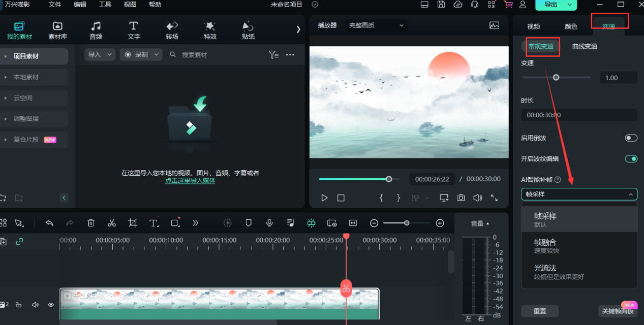Click the undo arrow icon
This screenshot has width=644, height=325.
point(49,222)
